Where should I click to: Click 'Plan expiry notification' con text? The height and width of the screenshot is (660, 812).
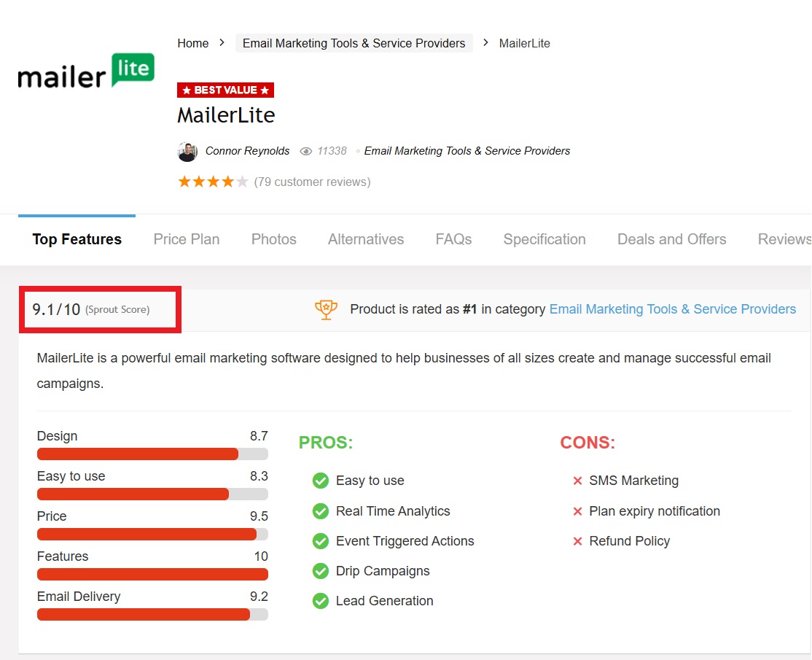click(655, 511)
